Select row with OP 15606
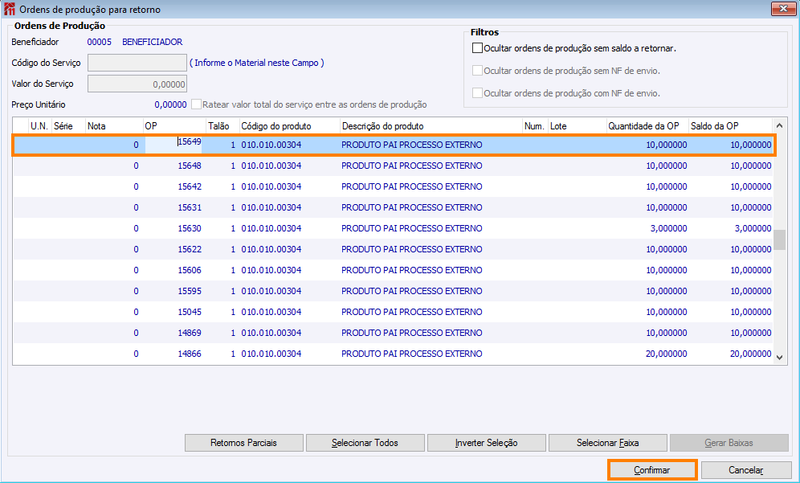 [393, 270]
